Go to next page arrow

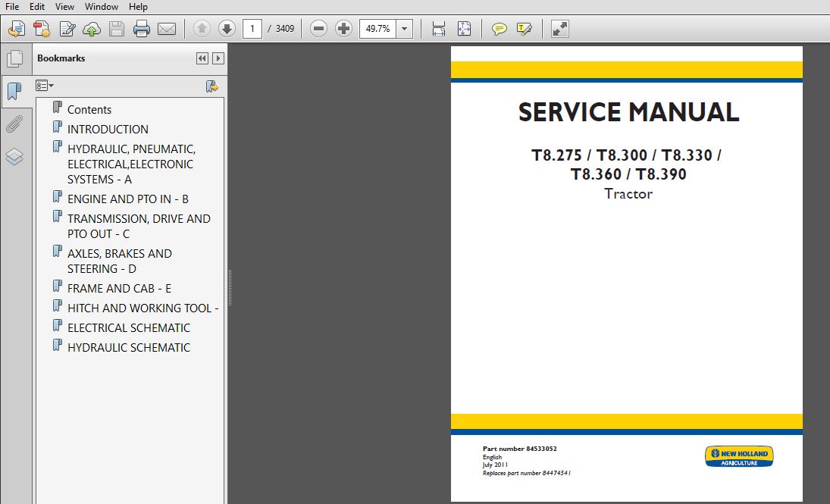coord(227,29)
